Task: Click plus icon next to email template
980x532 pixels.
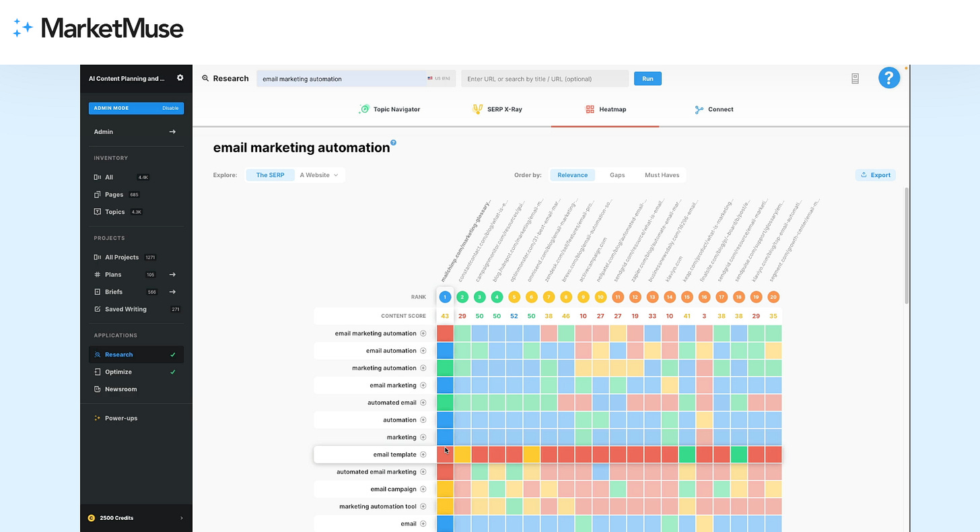Action: [x=423, y=455]
